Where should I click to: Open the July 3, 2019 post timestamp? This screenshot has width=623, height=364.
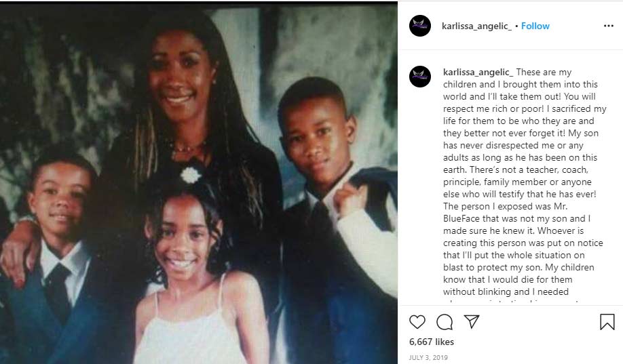tap(428, 357)
